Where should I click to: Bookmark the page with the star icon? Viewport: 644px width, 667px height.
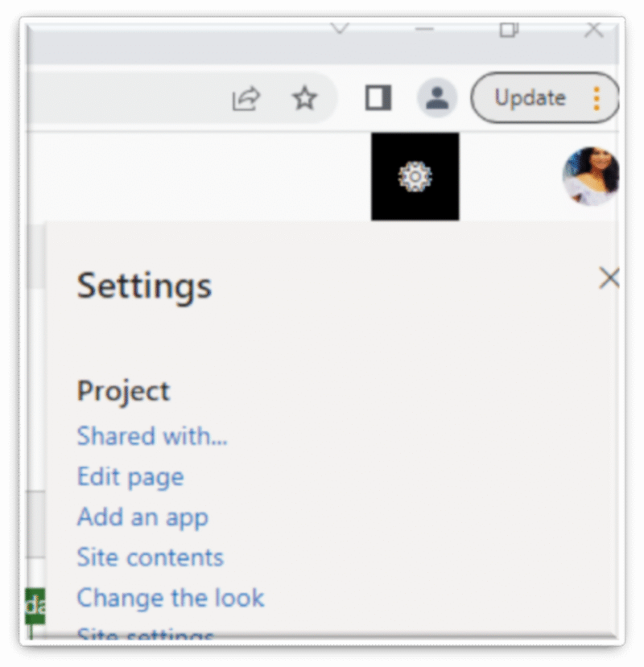[304, 98]
